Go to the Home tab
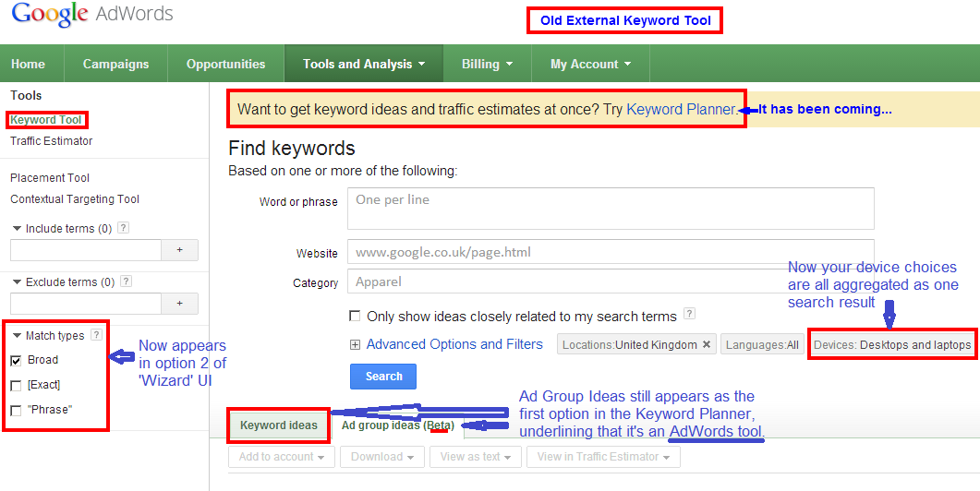Screen dimensions: 980x491 click(28, 64)
